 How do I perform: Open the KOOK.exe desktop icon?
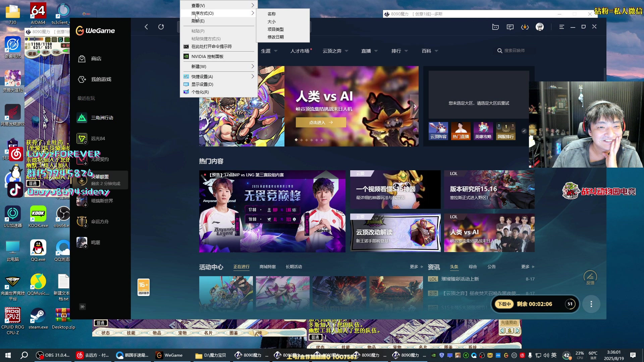coord(38,217)
